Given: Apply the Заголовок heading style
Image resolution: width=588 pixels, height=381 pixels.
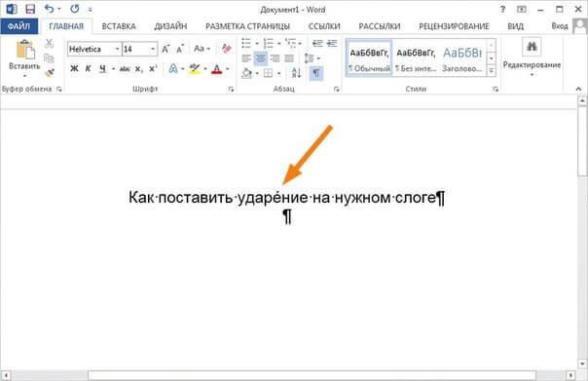Looking at the screenshot, I should coord(462,58).
